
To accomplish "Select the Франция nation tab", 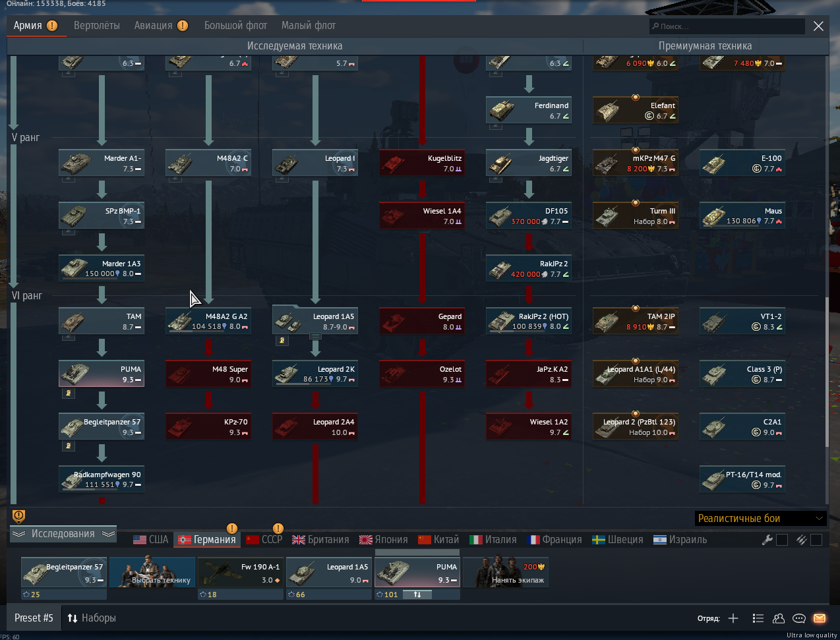I will [555, 540].
